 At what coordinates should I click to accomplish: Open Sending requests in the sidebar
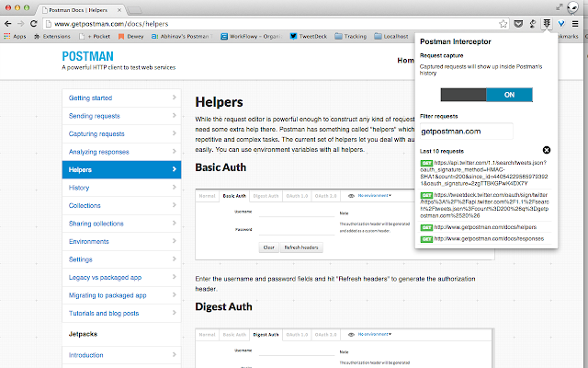pos(121,116)
